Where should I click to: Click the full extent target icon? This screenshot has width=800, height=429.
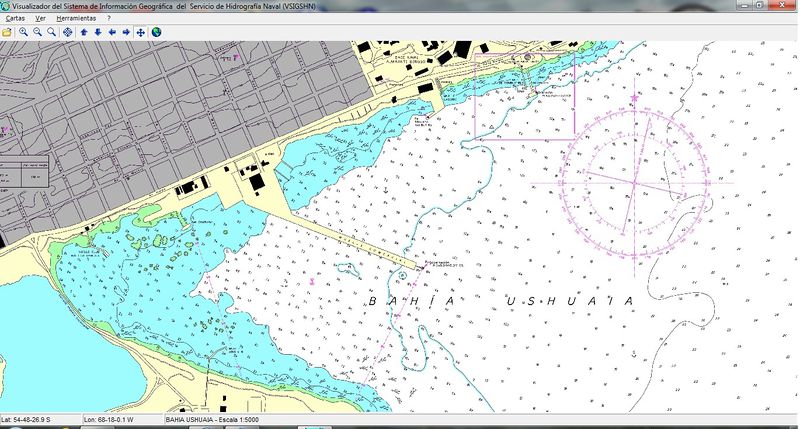pyautogui.click(x=67, y=32)
